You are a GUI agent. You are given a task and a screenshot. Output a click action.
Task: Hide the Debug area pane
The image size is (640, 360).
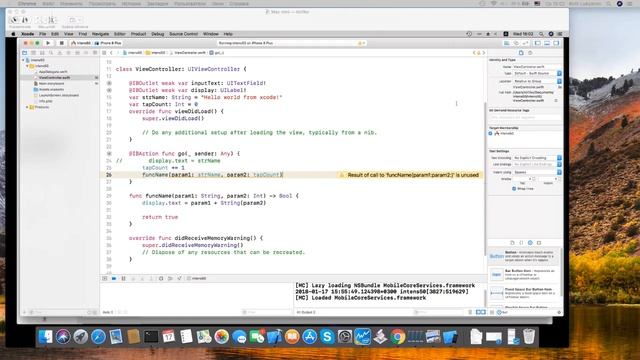point(547,43)
